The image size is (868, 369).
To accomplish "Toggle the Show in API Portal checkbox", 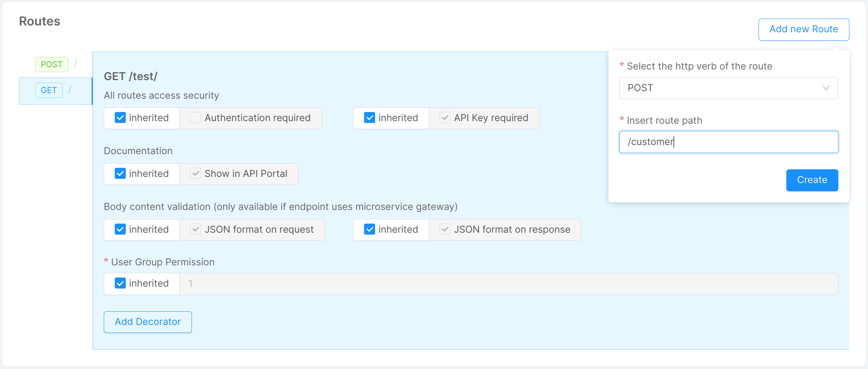I will pyautogui.click(x=195, y=174).
